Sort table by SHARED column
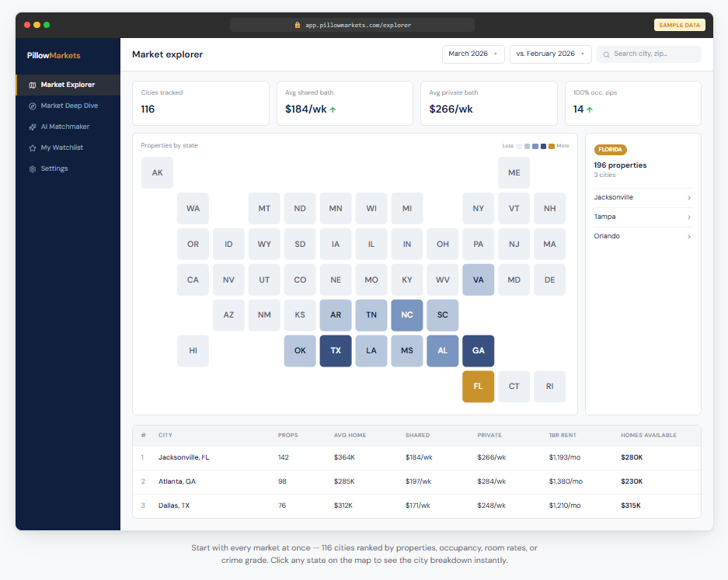Screen dimensions: 728x580 click(417, 436)
